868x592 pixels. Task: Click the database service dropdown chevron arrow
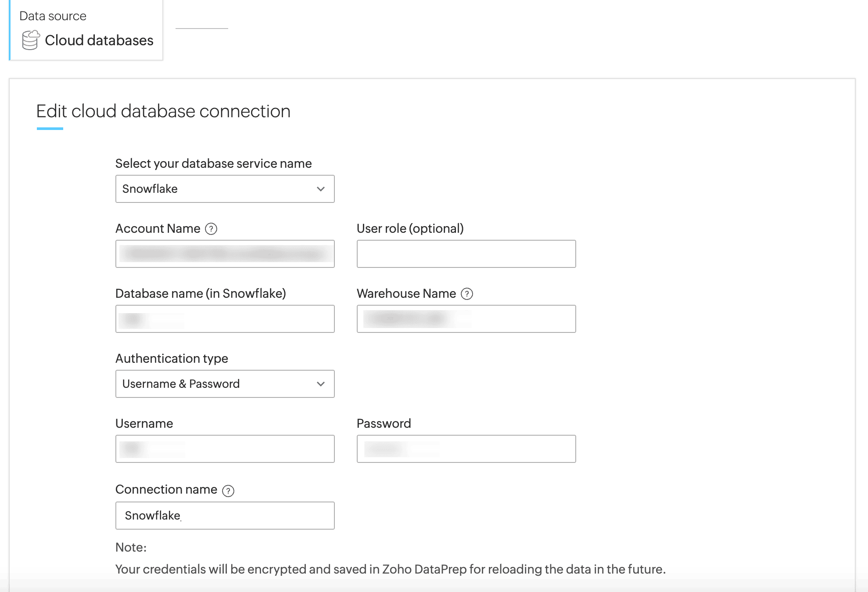tap(321, 189)
